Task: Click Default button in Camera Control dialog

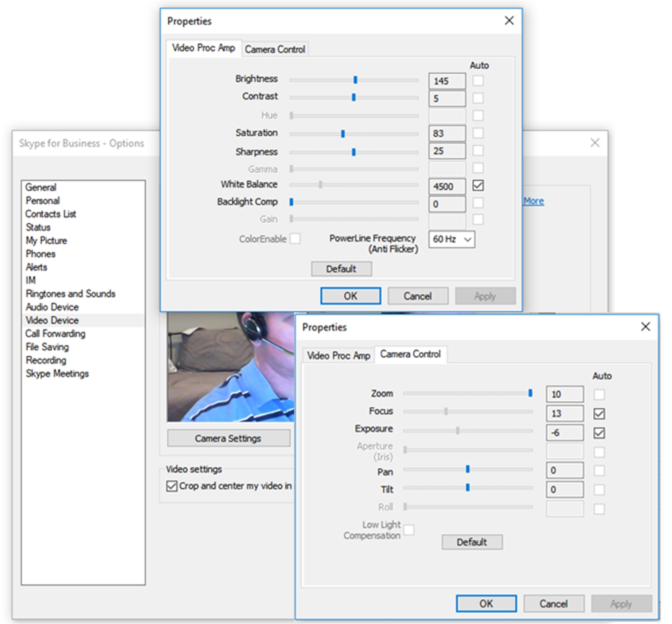Action: pos(472,542)
